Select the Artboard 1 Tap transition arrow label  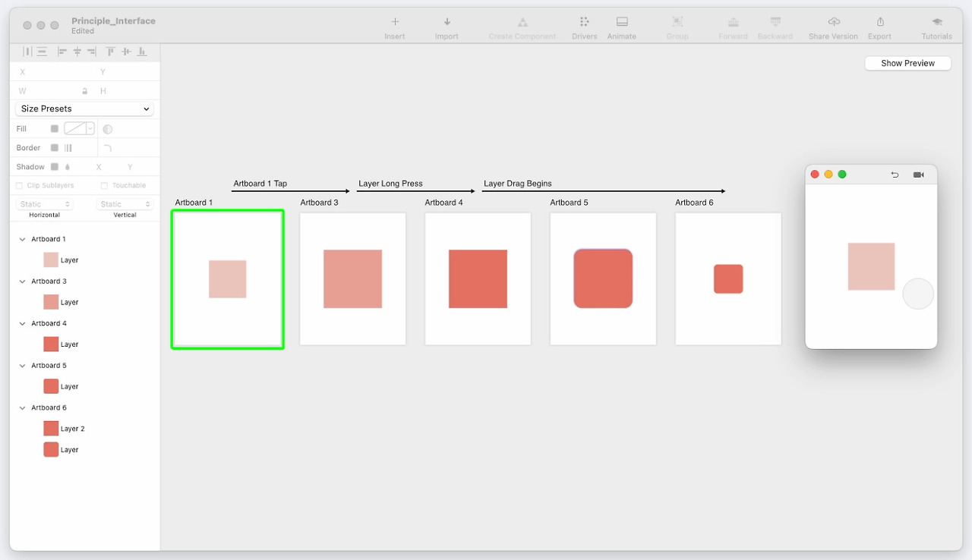[x=260, y=184]
